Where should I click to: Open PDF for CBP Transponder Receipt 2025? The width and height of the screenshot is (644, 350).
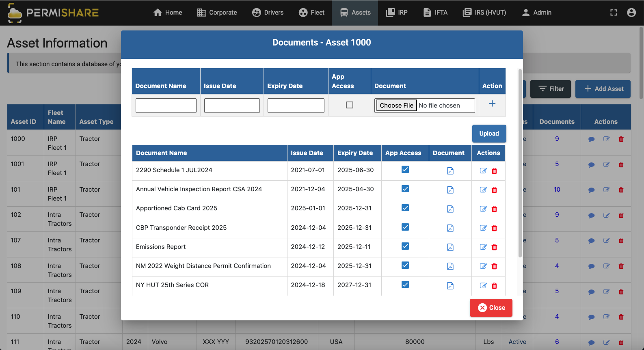click(x=450, y=228)
